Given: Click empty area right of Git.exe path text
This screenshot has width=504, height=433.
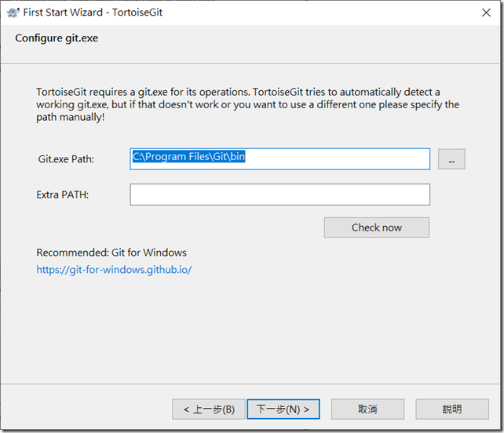Looking at the screenshot, I should 338,159.
